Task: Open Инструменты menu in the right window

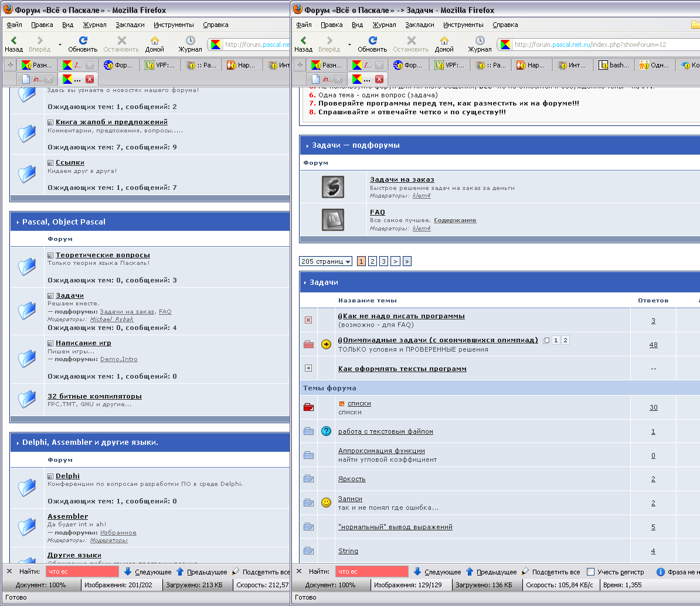Action: tap(463, 25)
